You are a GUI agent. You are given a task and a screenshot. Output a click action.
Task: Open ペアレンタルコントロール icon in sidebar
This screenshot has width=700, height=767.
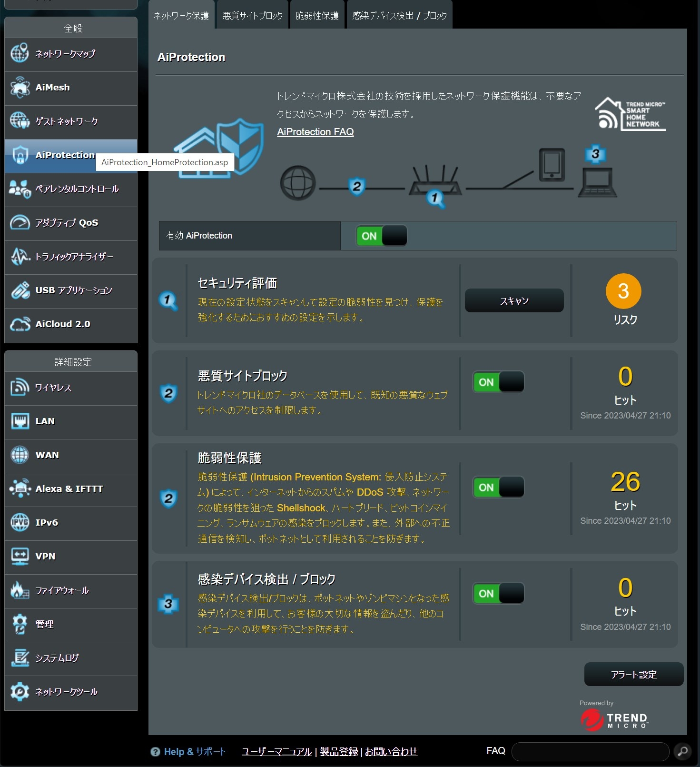pyautogui.click(x=20, y=189)
